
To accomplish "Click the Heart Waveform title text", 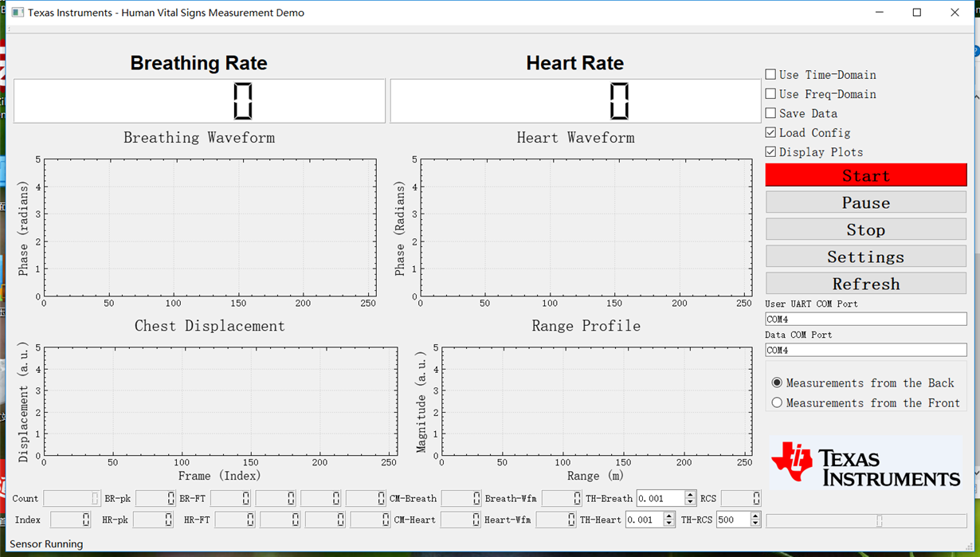I will tap(576, 138).
